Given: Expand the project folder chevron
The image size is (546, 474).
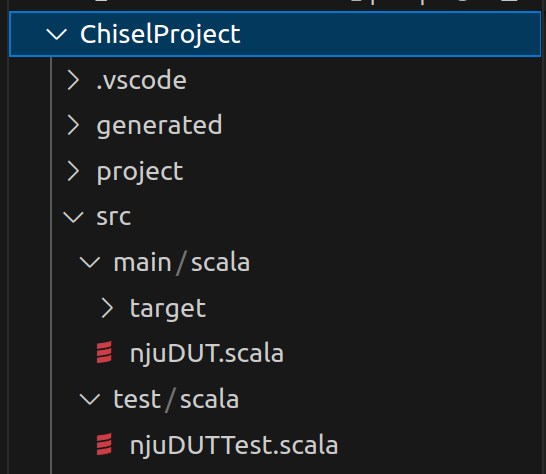Looking at the screenshot, I should pos(73,171).
